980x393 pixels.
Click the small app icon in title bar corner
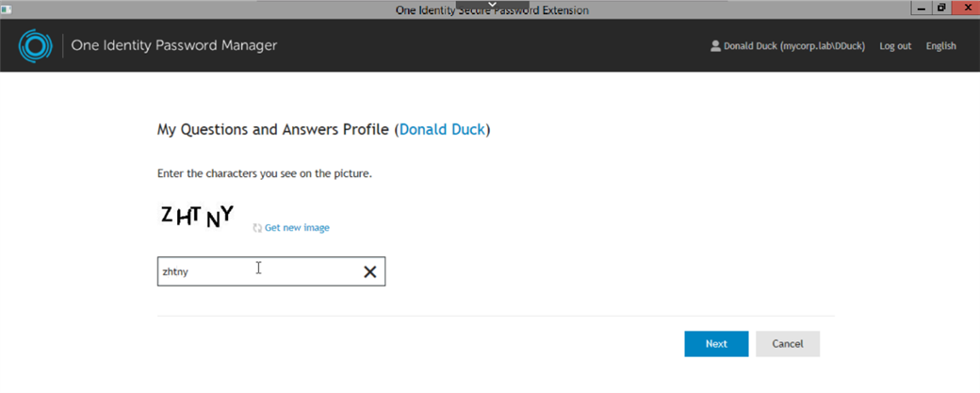(x=7, y=9)
